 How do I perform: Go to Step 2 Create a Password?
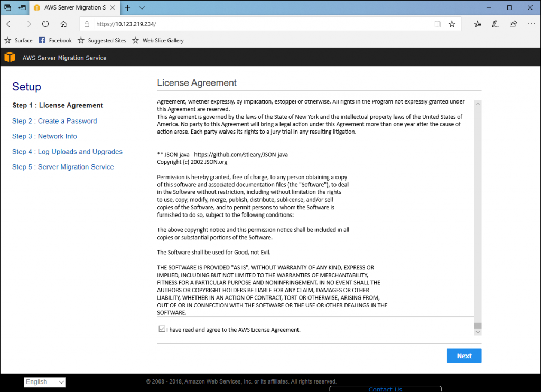pos(54,121)
